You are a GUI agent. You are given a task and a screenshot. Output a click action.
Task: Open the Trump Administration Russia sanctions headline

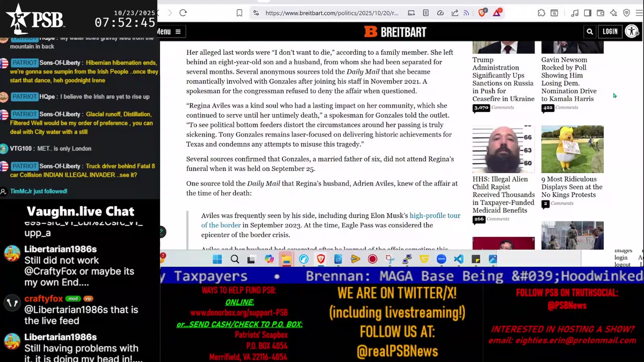(503, 79)
